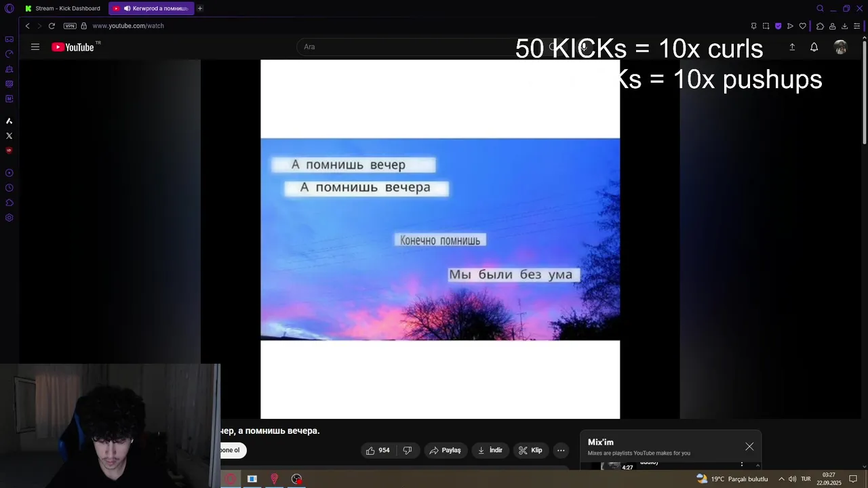Open browser profile account icon
This screenshot has height=488, width=868.
(x=832, y=26)
